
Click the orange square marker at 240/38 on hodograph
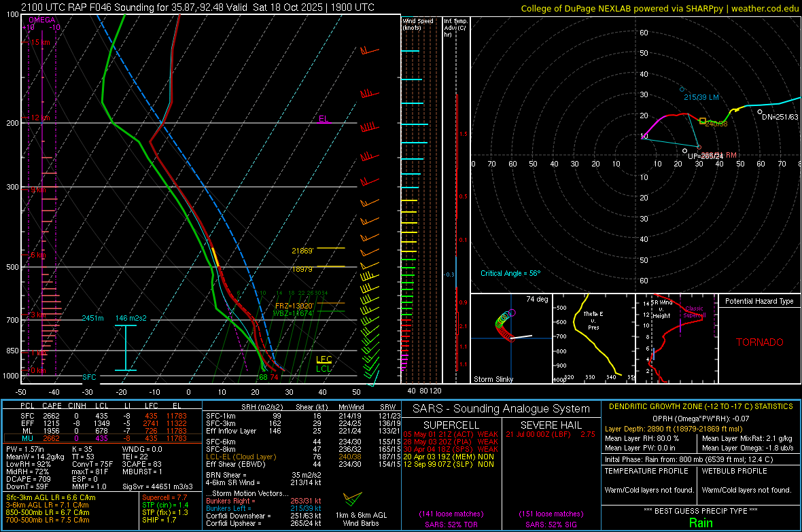[702, 121]
